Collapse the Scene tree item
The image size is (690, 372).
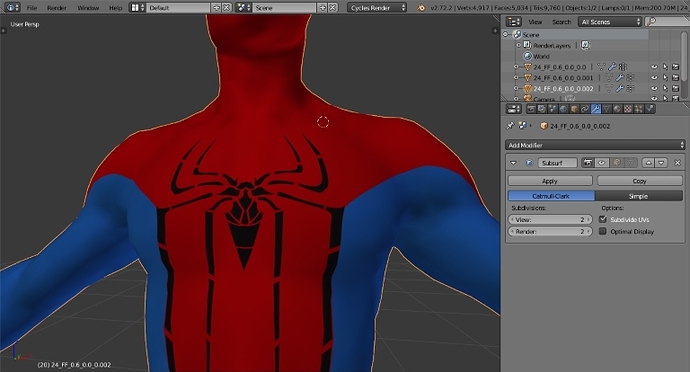pyautogui.click(x=506, y=34)
